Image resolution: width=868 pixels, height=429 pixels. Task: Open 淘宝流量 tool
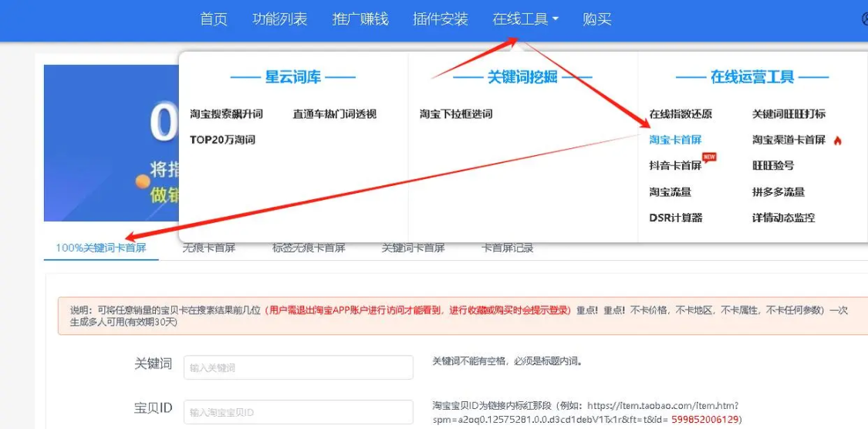[x=670, y=192]
